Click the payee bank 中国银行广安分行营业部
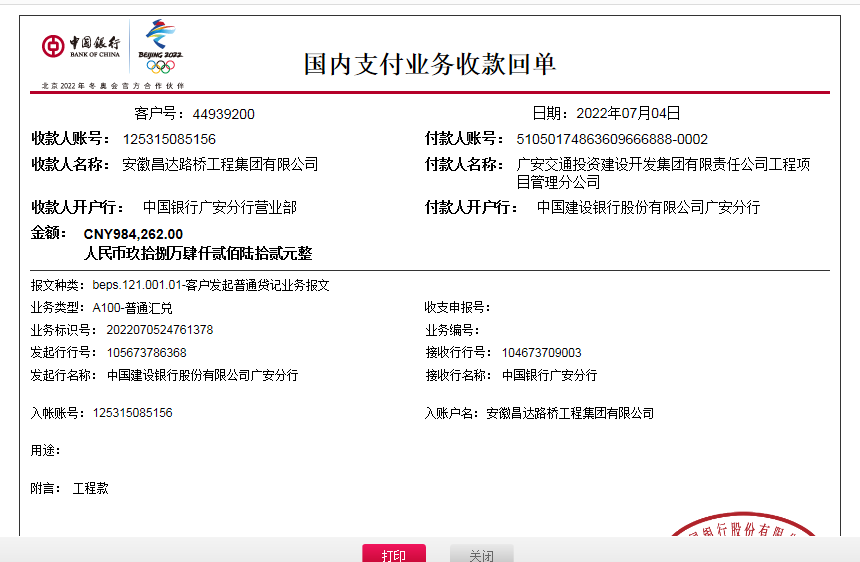This screenshot has height=562, width=860. (x=220, y=207)
